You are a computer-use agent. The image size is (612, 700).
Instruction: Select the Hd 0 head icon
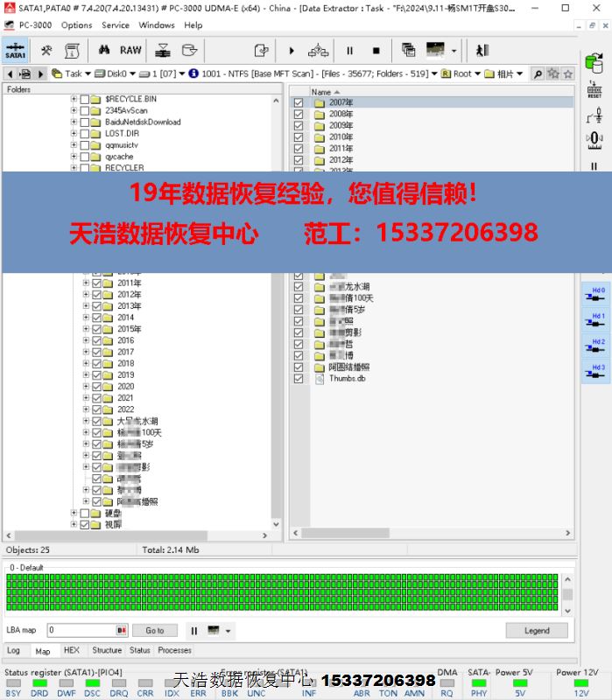595,296
